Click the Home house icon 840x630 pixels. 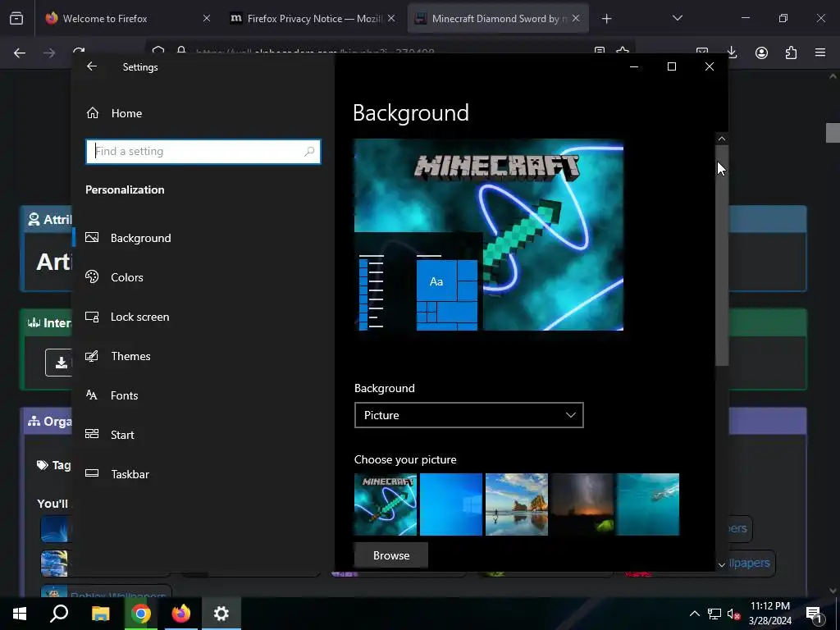93,112
